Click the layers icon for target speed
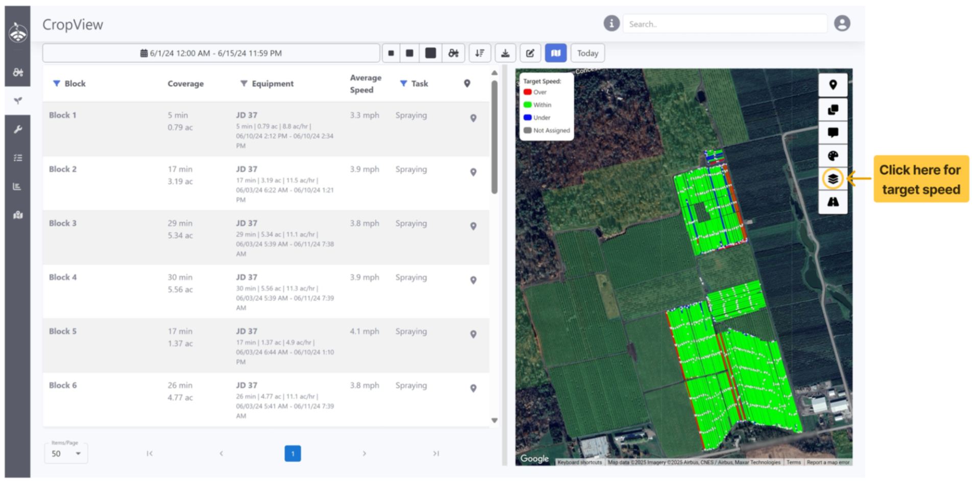 [x=832, y=179]
